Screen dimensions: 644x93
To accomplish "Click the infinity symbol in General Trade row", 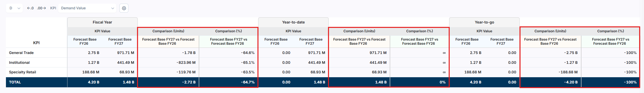I will click(444, 53).
